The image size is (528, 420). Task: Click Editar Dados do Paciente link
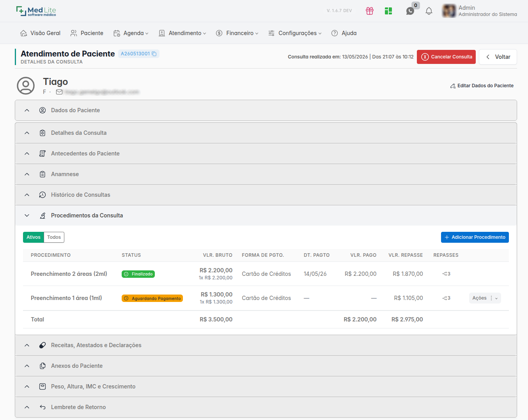pos(482,86)
